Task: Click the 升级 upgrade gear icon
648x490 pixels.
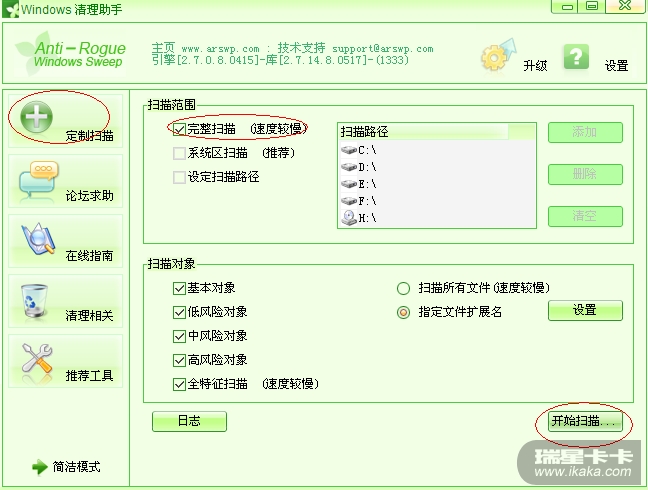Action: [499, 56]
